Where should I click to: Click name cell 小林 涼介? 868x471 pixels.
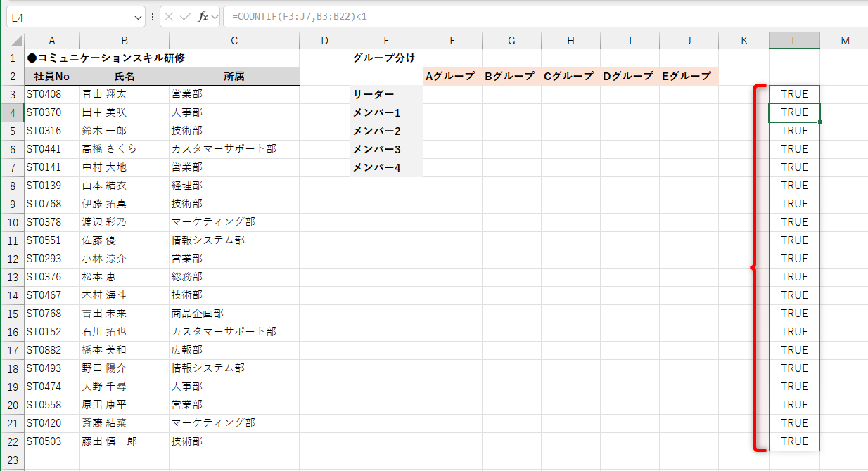(125, 259)
